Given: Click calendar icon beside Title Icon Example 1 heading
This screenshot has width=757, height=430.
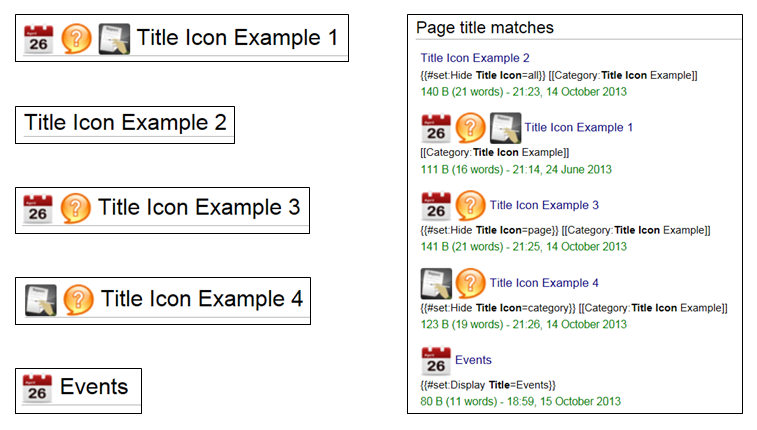Looking at the screenshot, I should tap(39, 39).
